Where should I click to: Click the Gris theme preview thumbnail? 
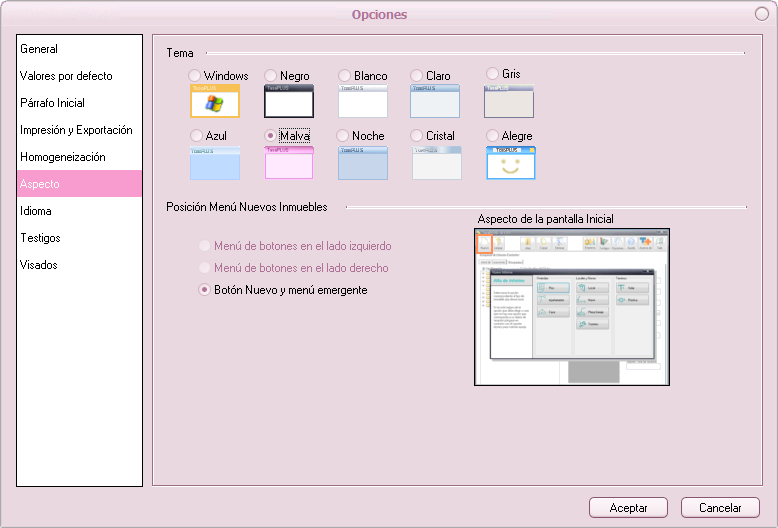pyautogui.click(x=509, y=101)
